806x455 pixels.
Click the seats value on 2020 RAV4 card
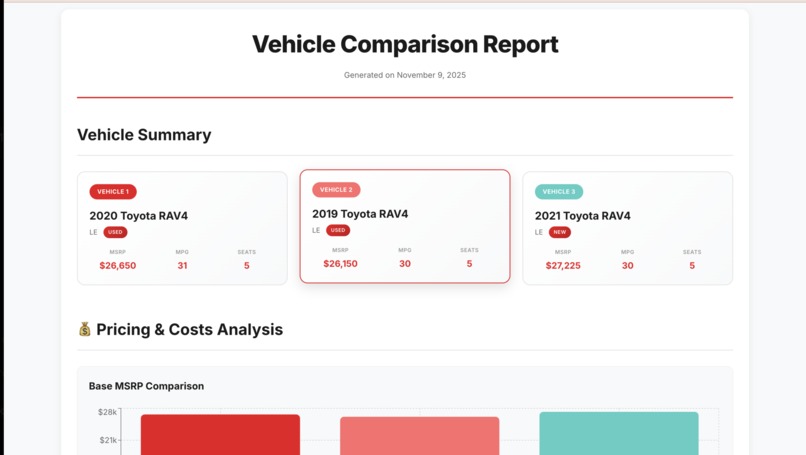click(x=247, y=266)
